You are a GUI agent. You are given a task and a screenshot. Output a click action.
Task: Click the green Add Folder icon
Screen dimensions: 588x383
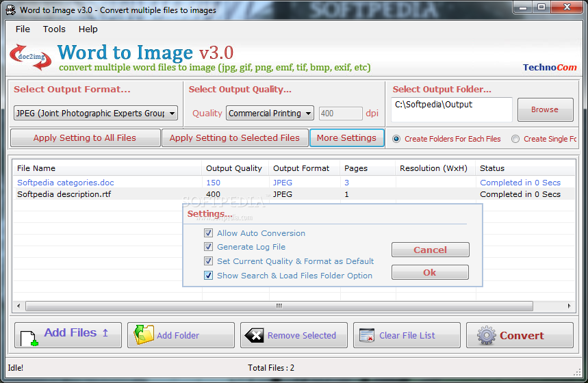(144, 334)
